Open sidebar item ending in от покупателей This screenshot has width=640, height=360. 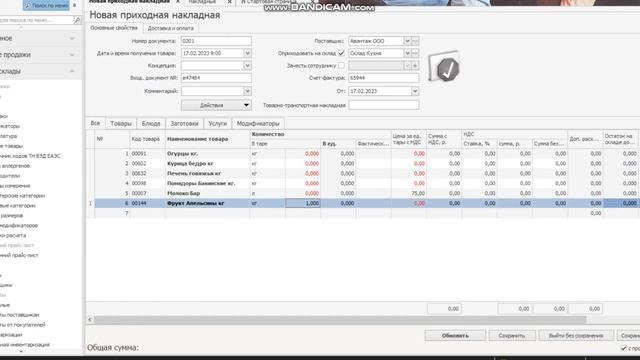point(22,325)
